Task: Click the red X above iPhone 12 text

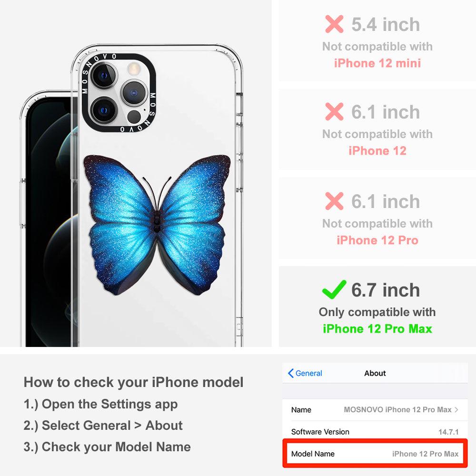Action: [x=334, y=111]
